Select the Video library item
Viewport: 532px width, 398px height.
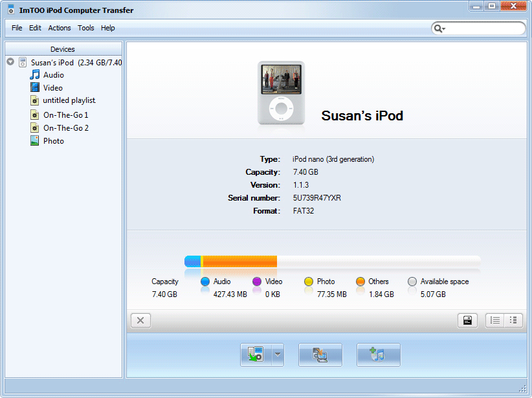coord(53,88)
